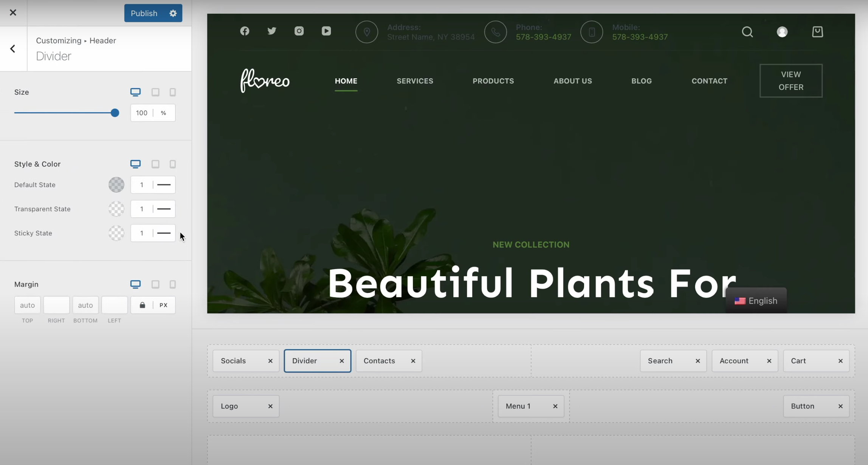
Task: Switch Size to tablet device view
Action: [x=155, y=92]
